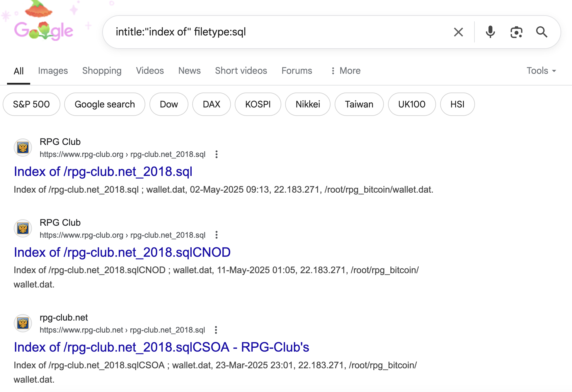Select the Google search chip
This screenshot has height=392, width=572.
coord(105,104)
